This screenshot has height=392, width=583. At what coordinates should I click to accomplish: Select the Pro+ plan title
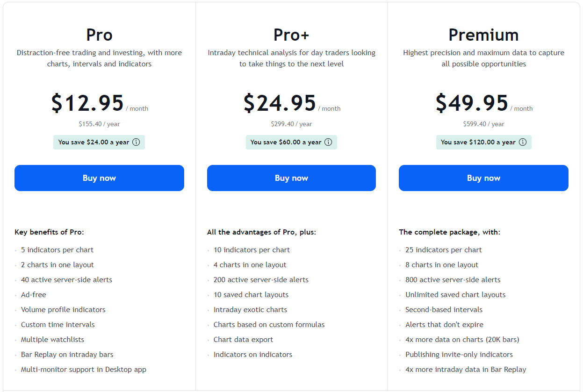tap(291, 35)
